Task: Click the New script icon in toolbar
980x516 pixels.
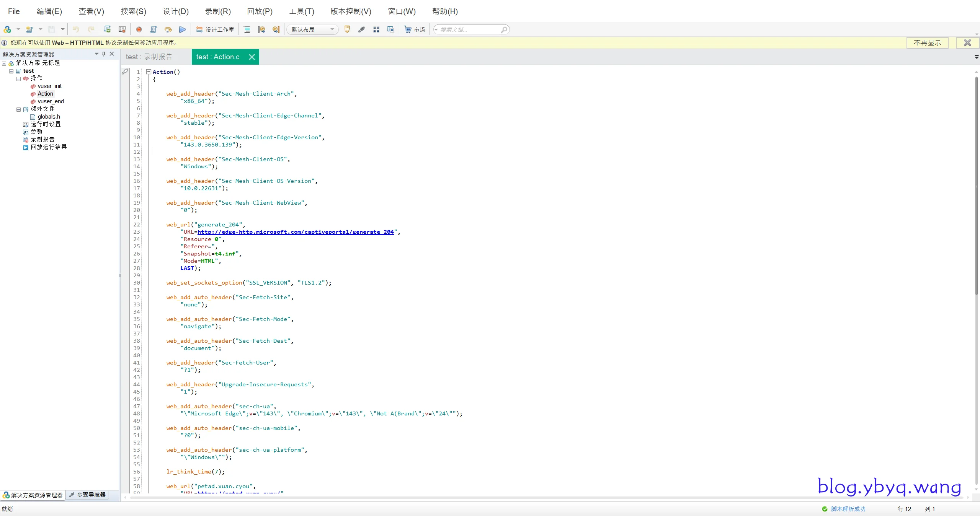Action: point(29,29)
